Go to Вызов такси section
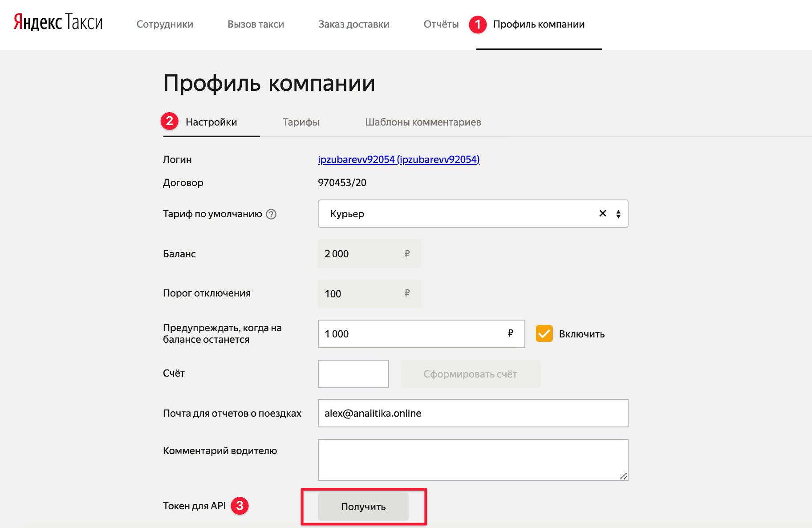Screen dimensions: 812x528 pos(256,24)
